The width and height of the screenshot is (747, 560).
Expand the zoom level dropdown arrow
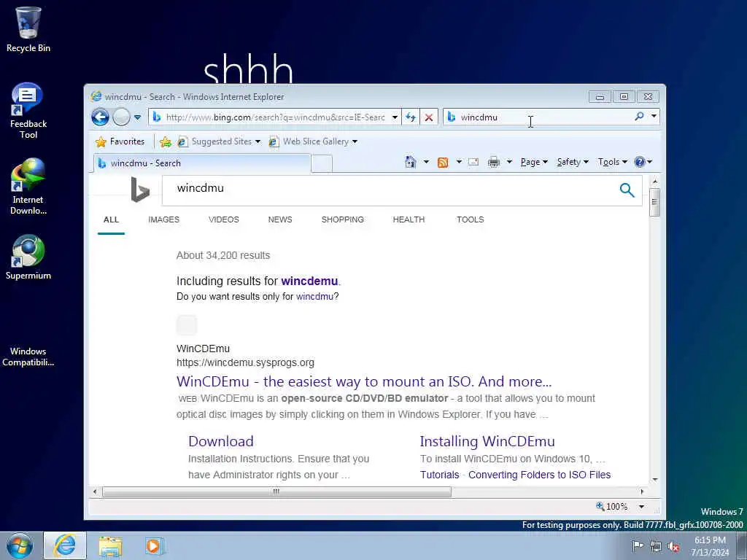point(641,507)
